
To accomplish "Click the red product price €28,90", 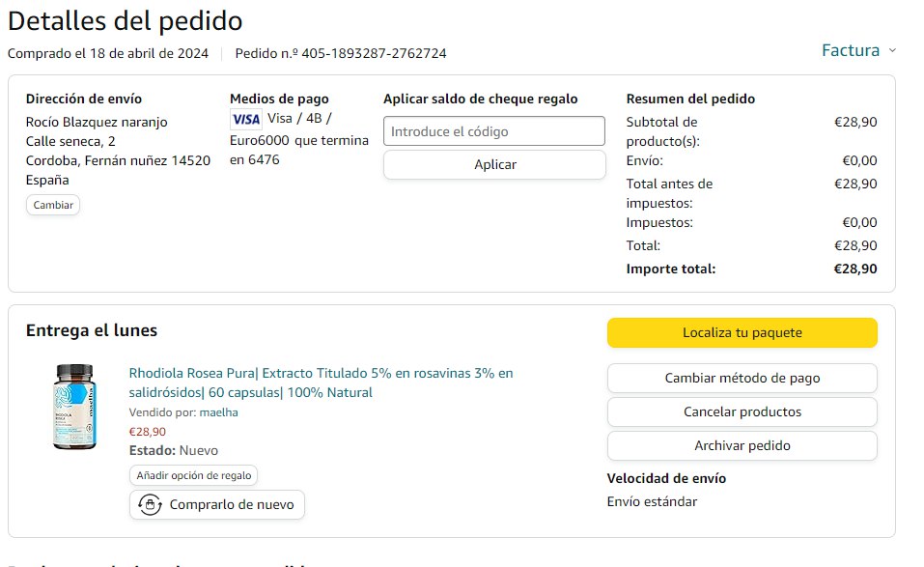I will point(147,432).
